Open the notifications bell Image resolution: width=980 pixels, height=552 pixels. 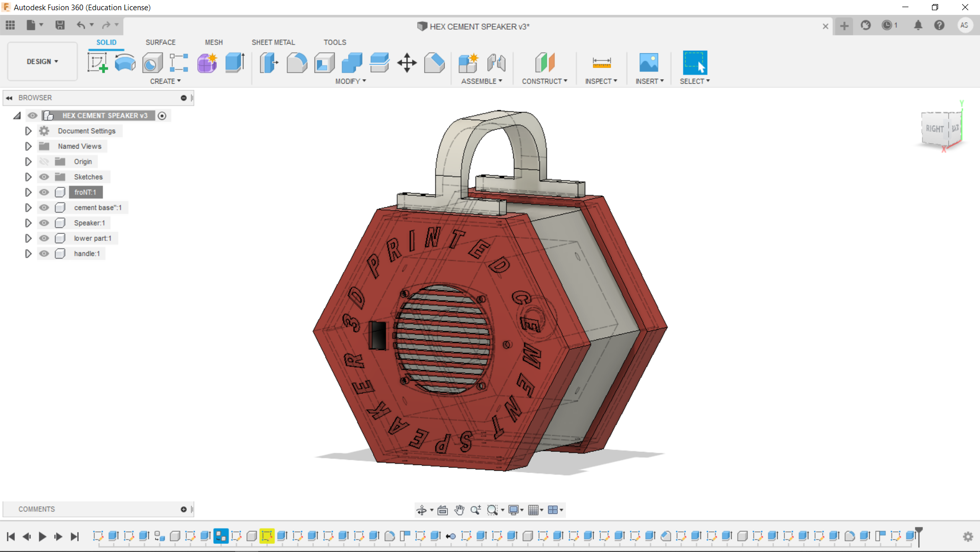tap(918, 25)
